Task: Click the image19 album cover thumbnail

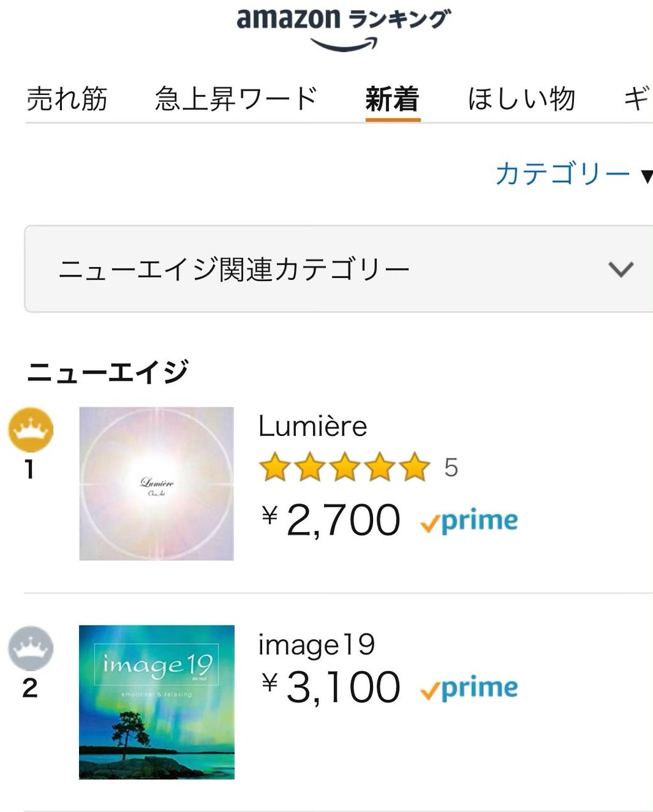Action: point(156,702)
